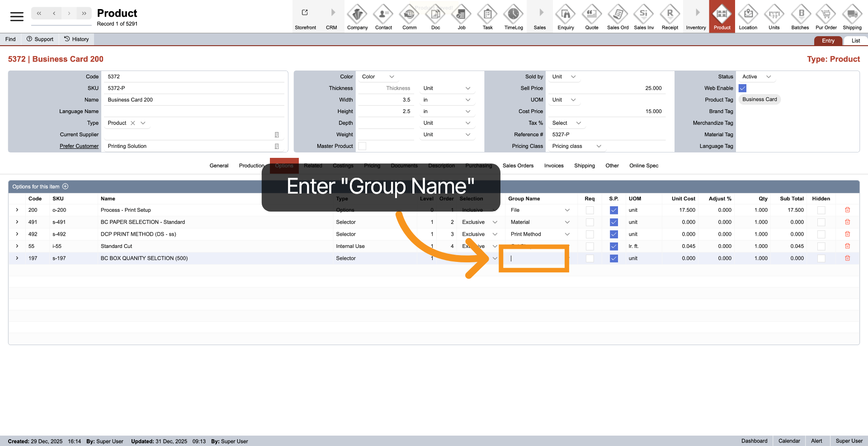Click the Prefer Customer link
The image size is (868, 446).
(x=79, y=146)
